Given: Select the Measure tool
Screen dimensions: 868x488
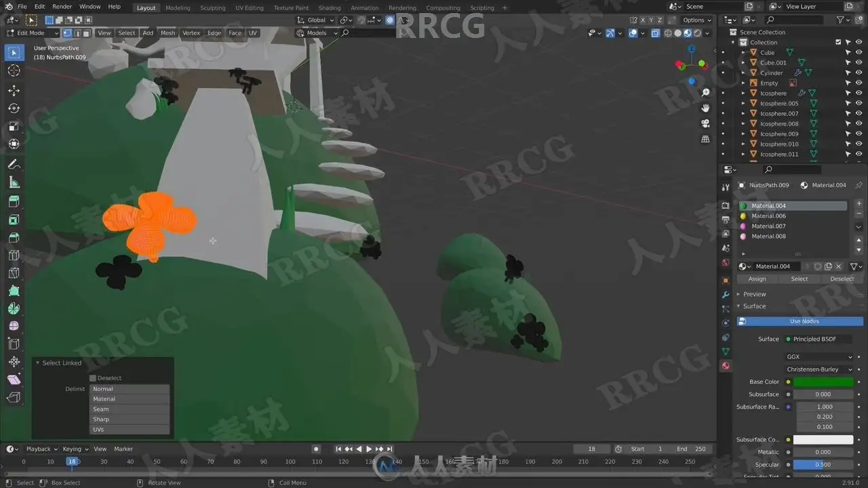Looking at the screenshot, I should coord(14,182).
